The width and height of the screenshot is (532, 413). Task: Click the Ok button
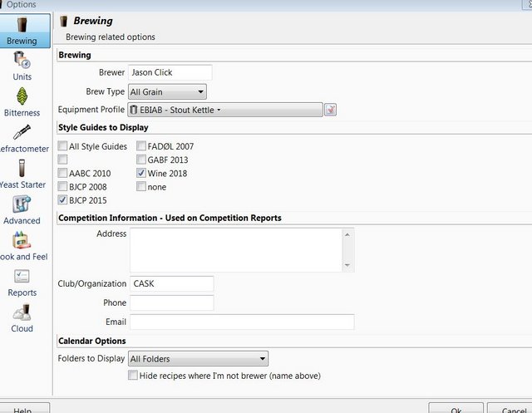[456, 409]
